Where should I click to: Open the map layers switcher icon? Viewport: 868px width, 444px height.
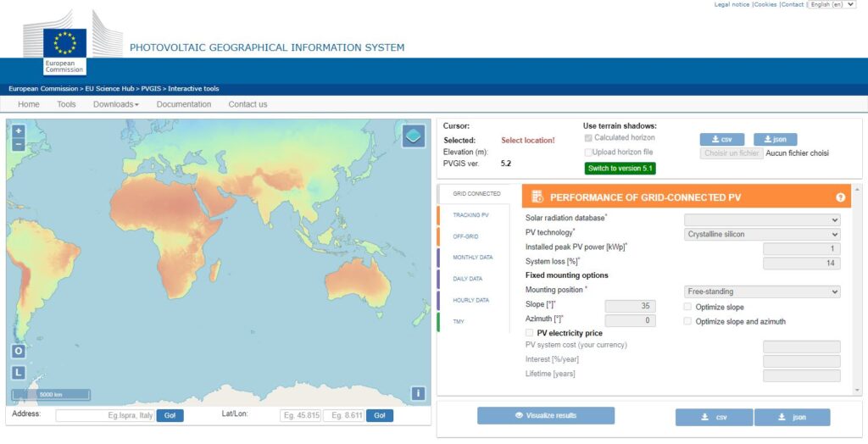(x=414, y=136)
